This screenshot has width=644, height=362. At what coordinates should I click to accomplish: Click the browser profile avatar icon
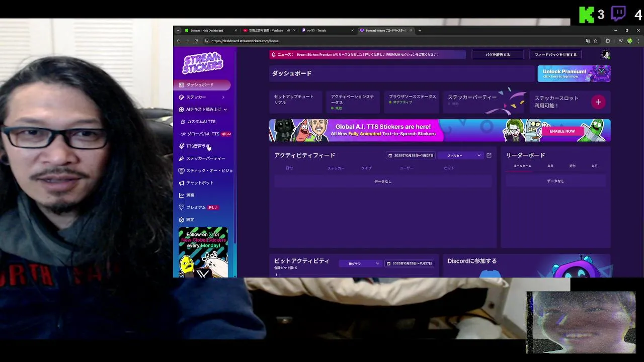click(x=629, y=41)
